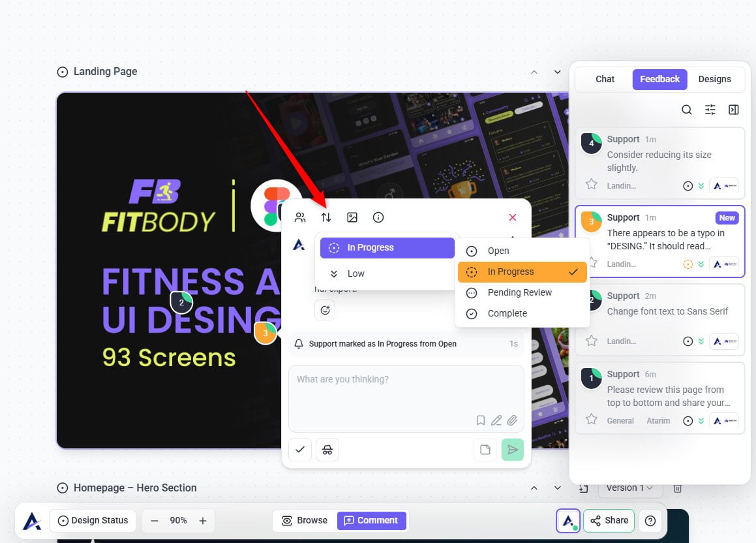The width and height of the screenshot is (756, 543).
Task: Click the Share button
Action: coord(609,521)
